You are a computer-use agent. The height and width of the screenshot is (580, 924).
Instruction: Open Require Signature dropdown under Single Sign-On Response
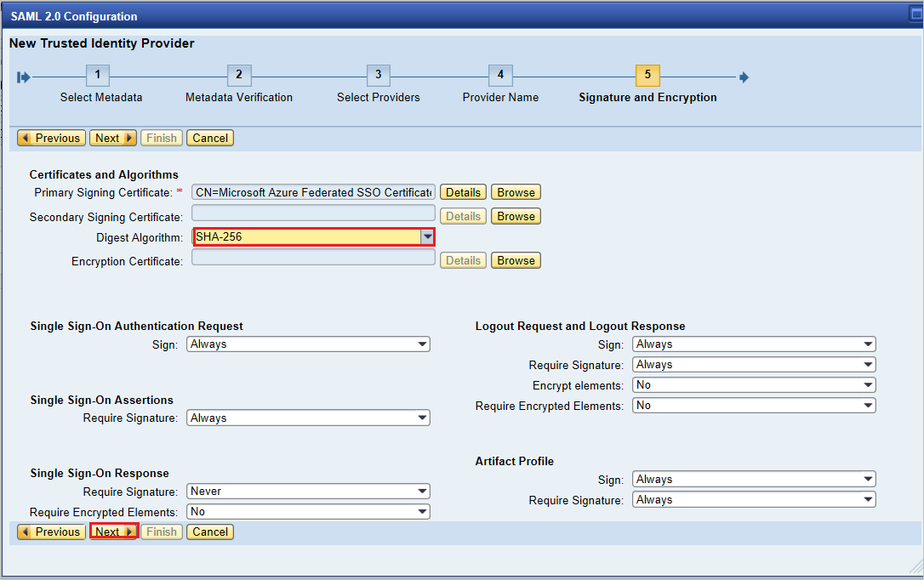point(423,491)
